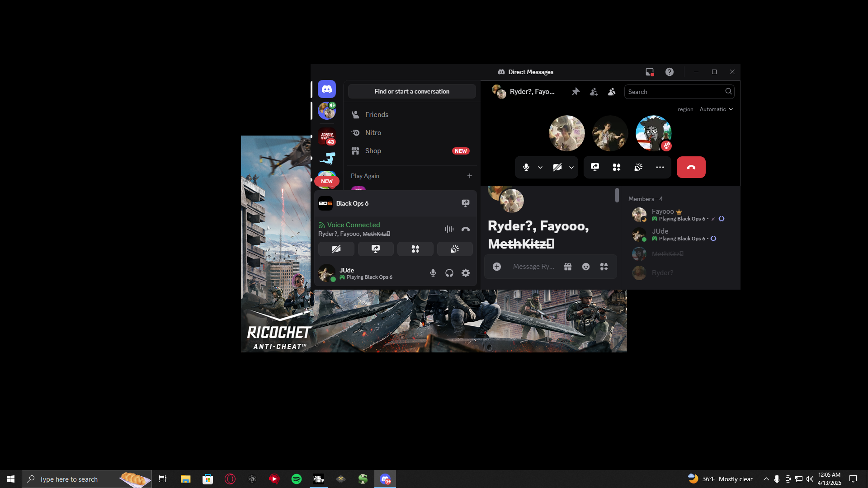Screen dimensions: 868x488
Task: Open weather widget 36°F Mostly clear
Action: point(720,479)
